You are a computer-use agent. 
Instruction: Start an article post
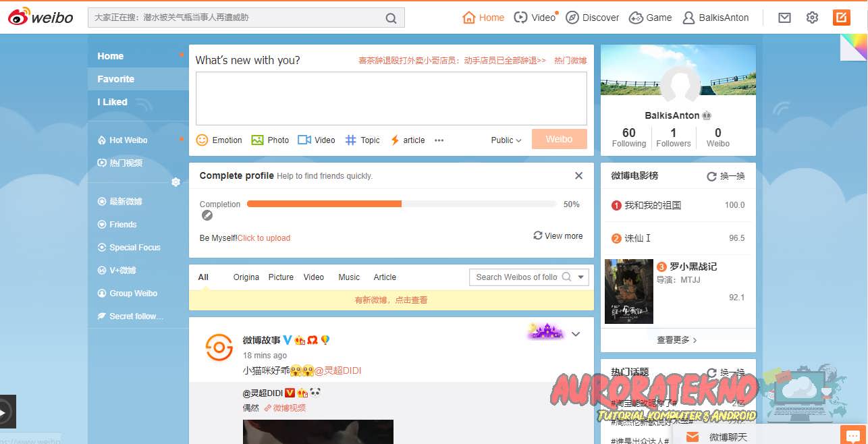coord(408,140)
